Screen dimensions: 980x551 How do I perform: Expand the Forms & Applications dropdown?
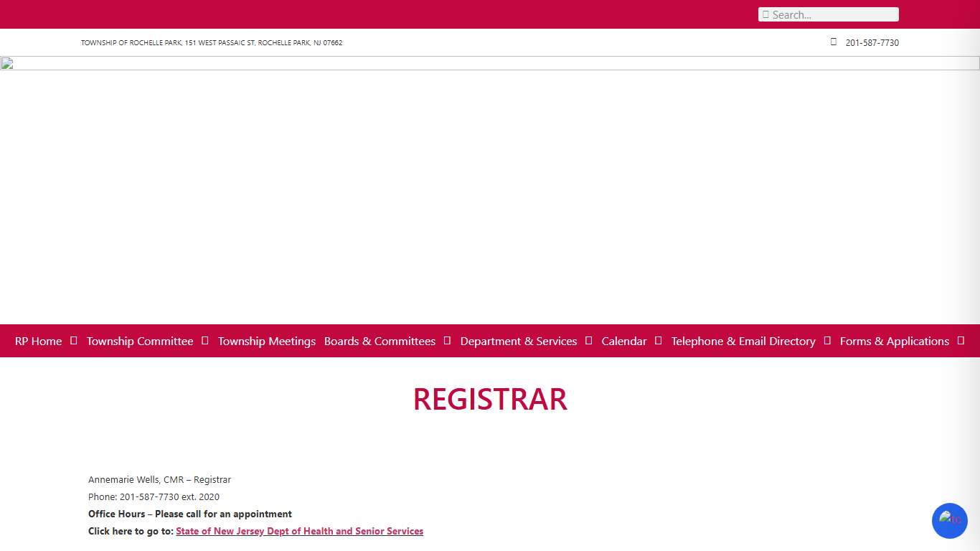click(x=962, y=341)
